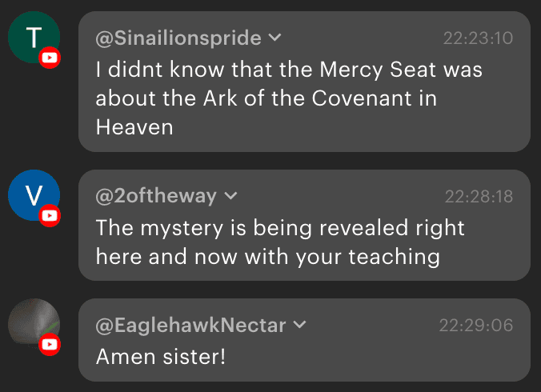Select the "mystery is being revealed" message
This screenshot has height=392, width=541.
[x=280, y=242]
